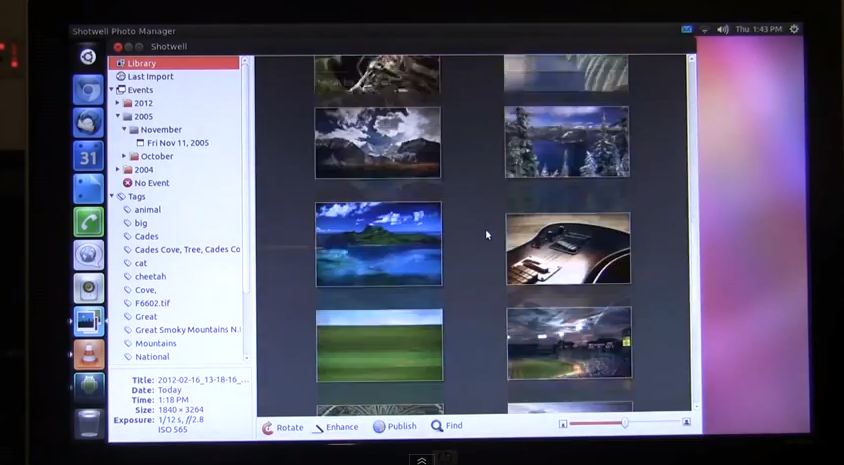Launch VLC from the dock
The width and height of the screenshot is (844, 465).
tap(89, 353)
